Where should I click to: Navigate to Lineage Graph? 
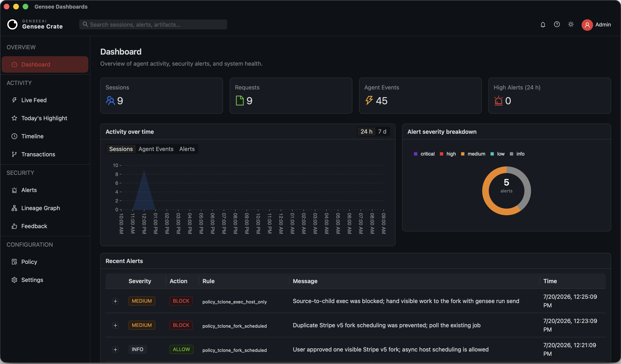coord(45,208)
